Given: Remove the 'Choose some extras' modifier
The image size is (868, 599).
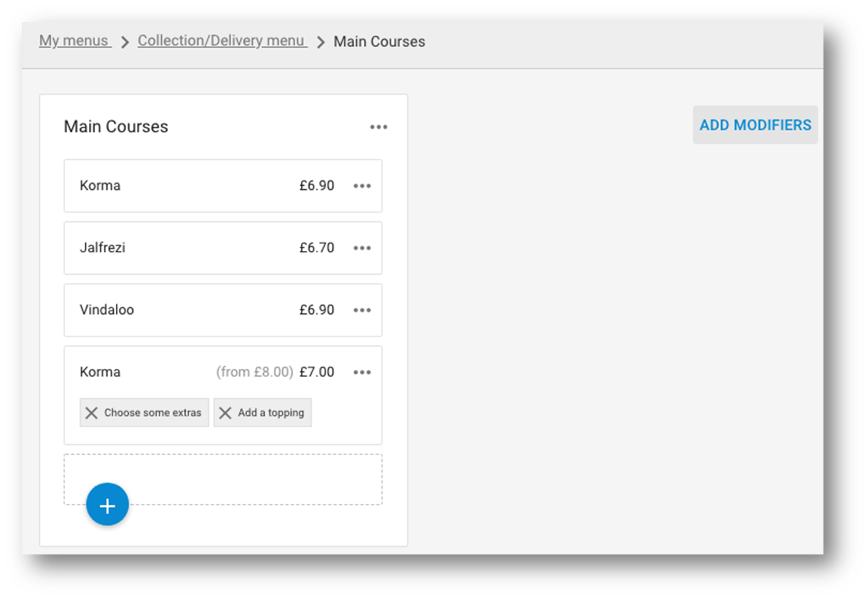Looking at the screenshot, I should click(92, 412).
